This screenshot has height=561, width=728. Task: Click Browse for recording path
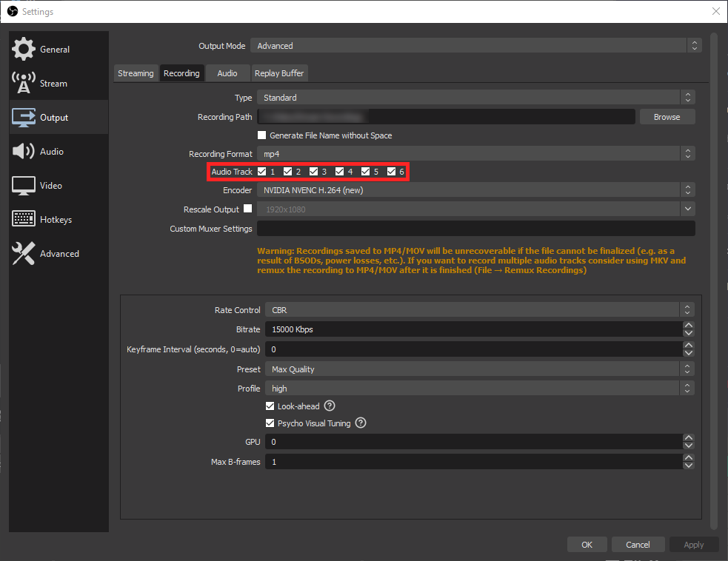[x=667, y=117]
